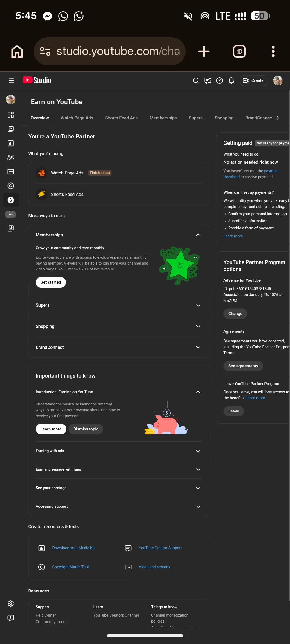Viewport: 290px width, 644px height.
Task: Open Copyright Match Tool link
Action: pyautogui.click(x=70, y=567)
